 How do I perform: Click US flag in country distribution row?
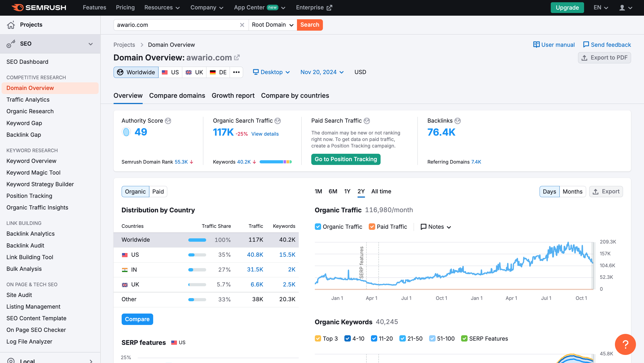click(125, 255)
